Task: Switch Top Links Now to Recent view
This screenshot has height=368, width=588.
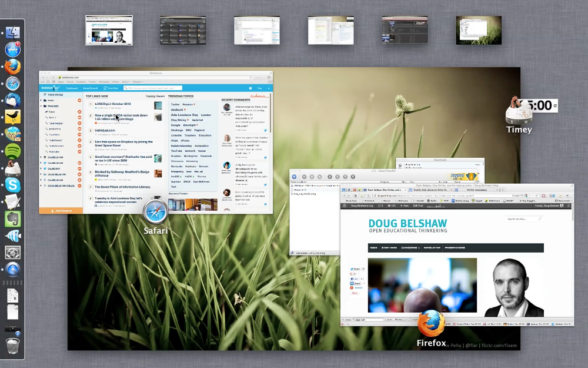Action: click(161, 96)
